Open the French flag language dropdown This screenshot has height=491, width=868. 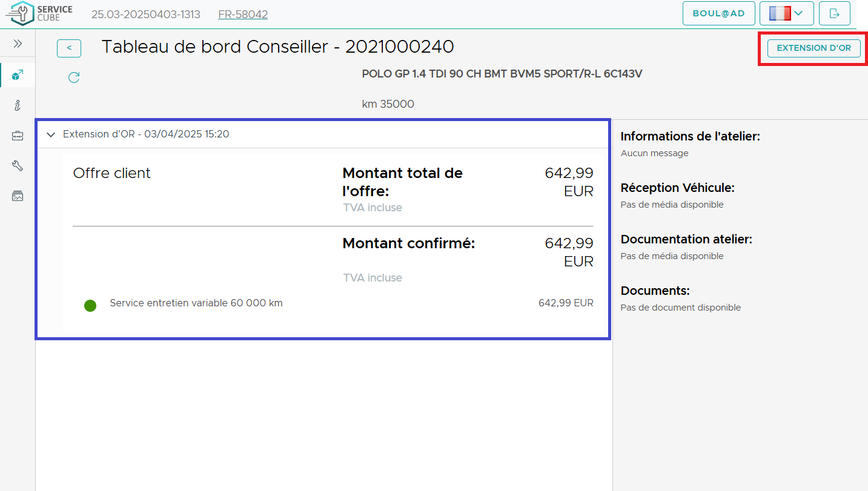pyautogui.click(x=786, y=13)
